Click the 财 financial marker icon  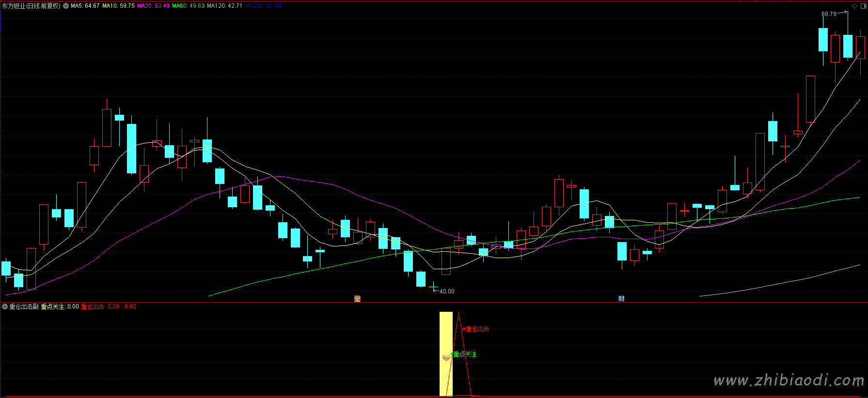pyautogui.click(x=621, y=299)
